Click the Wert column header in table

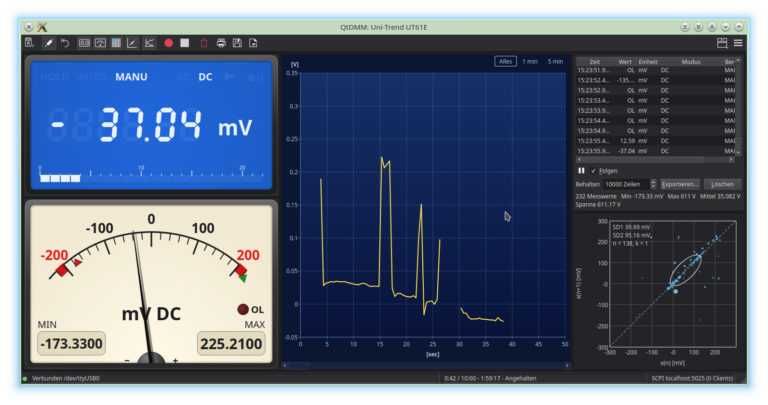point(625,62)
